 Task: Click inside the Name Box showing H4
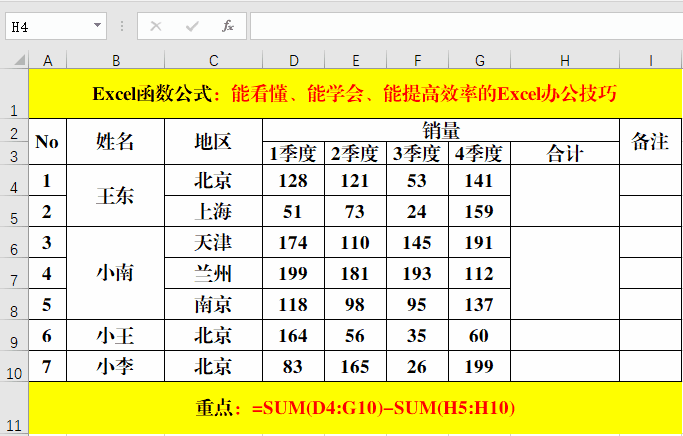pos(48,26)
